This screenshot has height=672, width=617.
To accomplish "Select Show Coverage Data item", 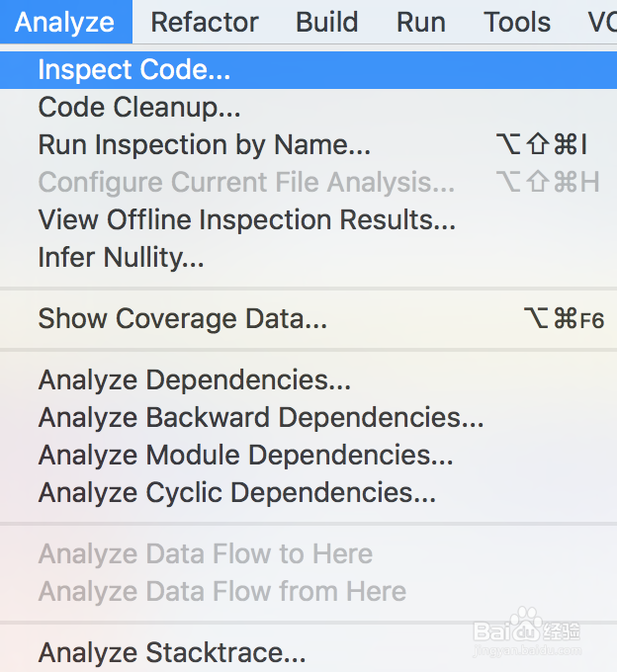I will (183, 319).
